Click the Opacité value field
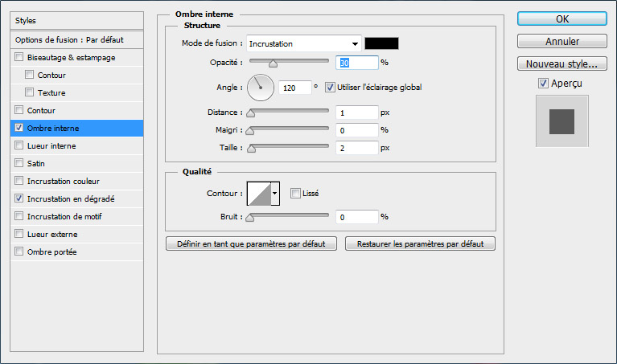 pos(357,63)
